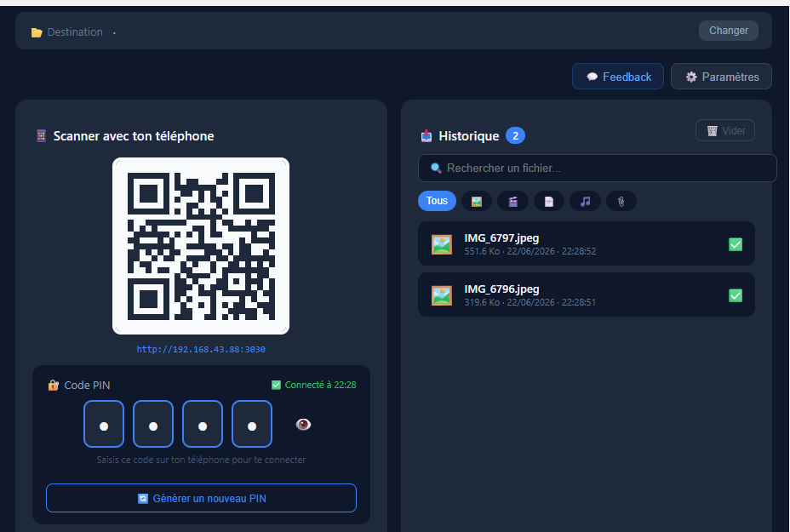Screen dimensions: 790x532
Task: Click the fourth PIN digit box
Action: [252, 424]
